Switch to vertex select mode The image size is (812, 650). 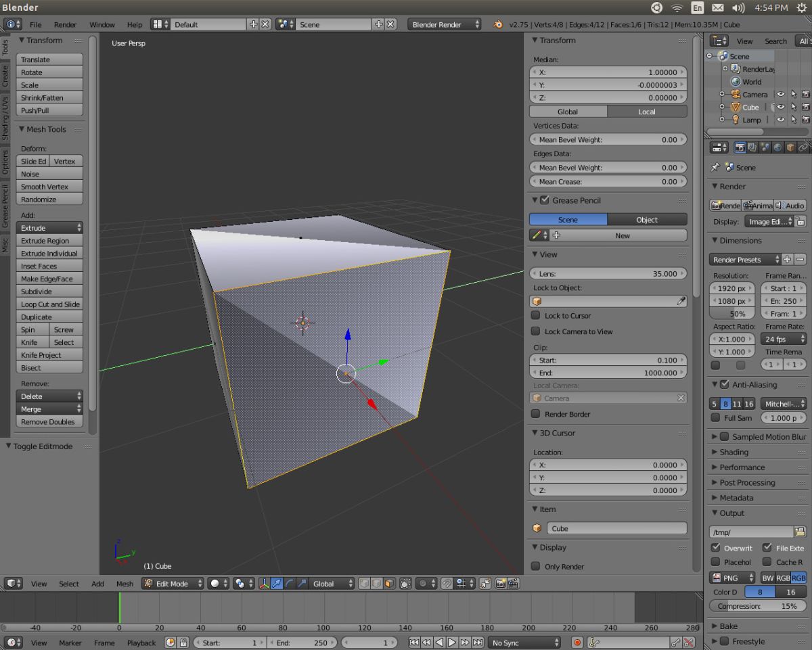[364, 583]
